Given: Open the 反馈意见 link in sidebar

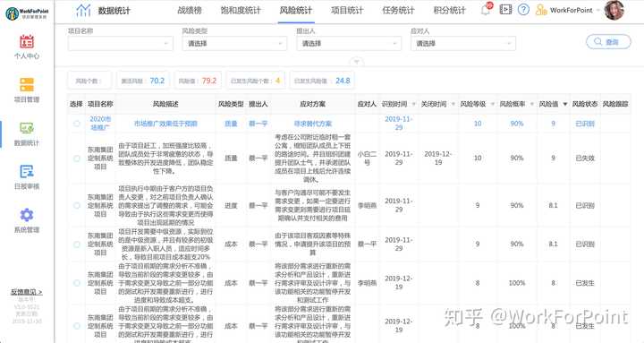Looking at the screenshot, I should pos(26,292).
